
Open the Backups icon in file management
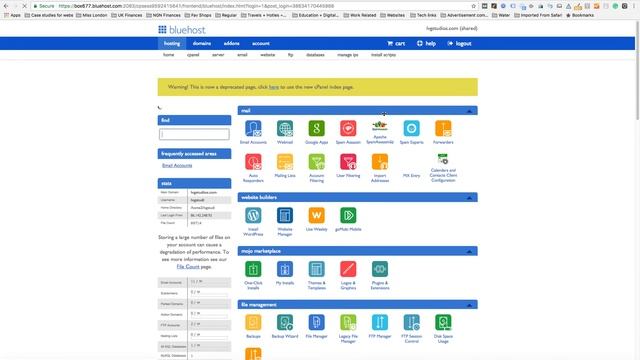(x=253, y=322)
